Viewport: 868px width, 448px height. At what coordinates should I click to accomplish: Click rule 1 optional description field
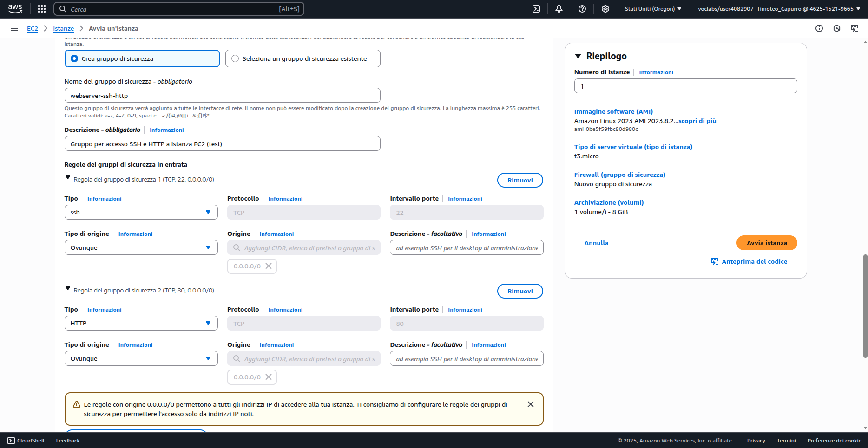pos(467,247)
